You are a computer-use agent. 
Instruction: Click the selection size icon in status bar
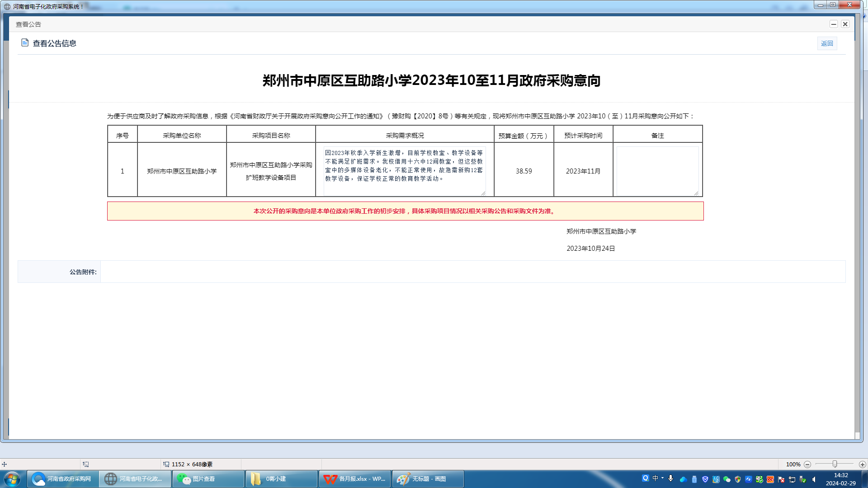[x=86, y=464]
